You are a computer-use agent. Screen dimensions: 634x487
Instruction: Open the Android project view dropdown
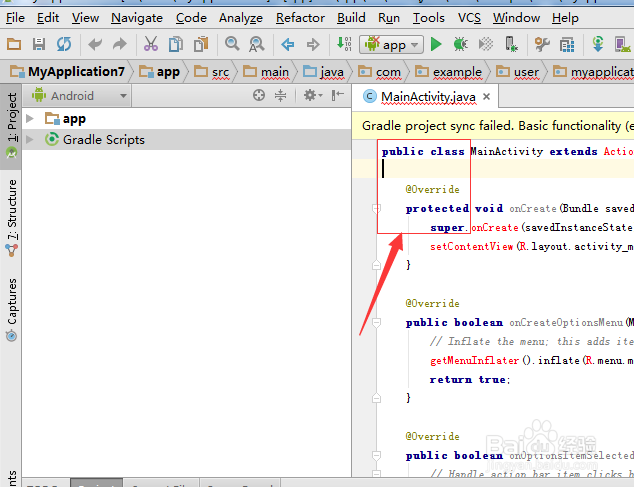(78, 96)
